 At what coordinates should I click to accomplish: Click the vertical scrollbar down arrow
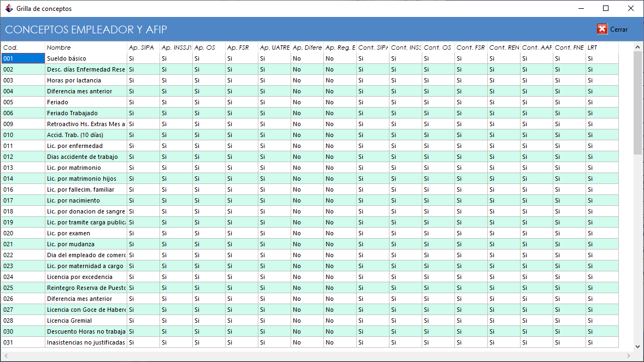coord(637,346)
